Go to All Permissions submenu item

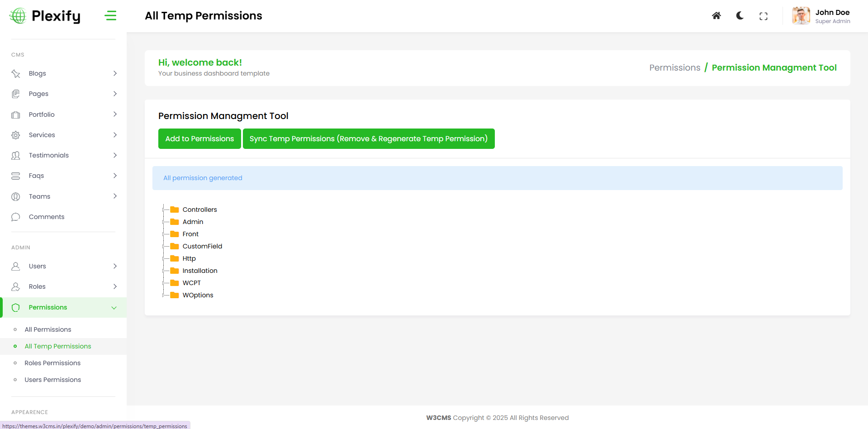[48, 329]
